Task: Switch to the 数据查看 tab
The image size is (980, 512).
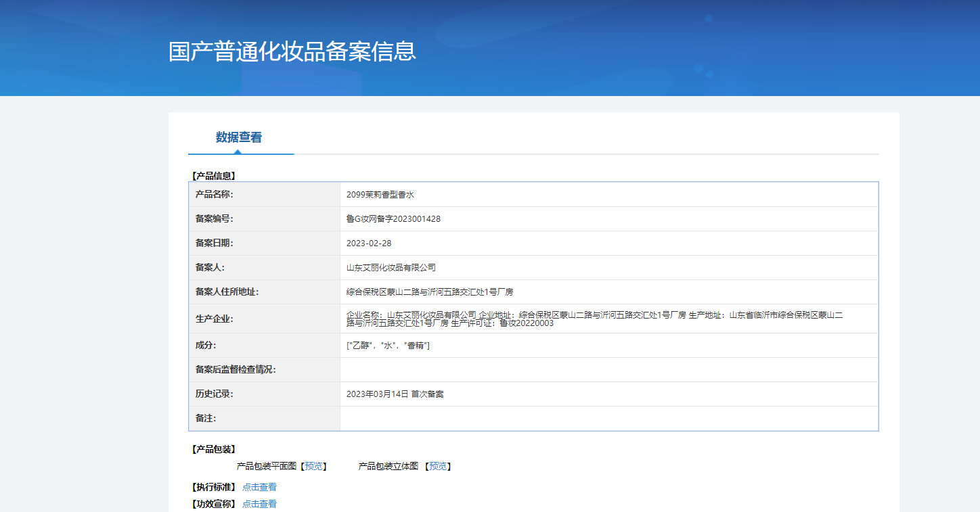Action: 239,137
